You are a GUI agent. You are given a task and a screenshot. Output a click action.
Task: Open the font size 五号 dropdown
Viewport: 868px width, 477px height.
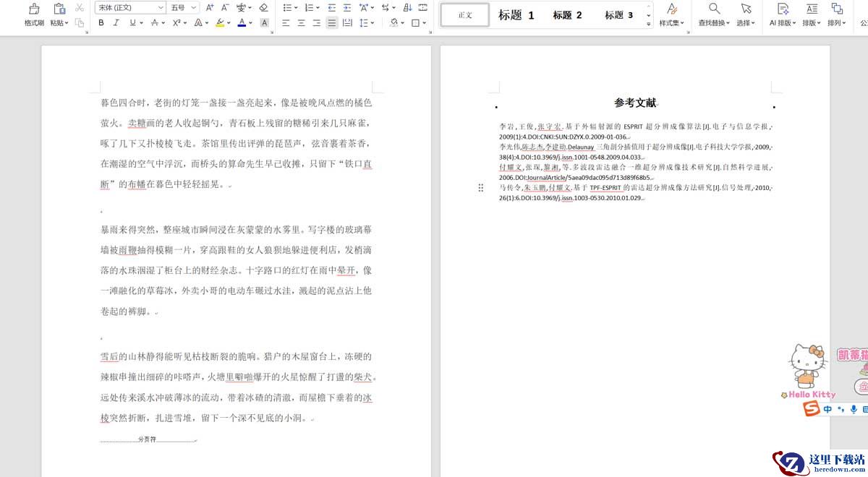(194, 7)
